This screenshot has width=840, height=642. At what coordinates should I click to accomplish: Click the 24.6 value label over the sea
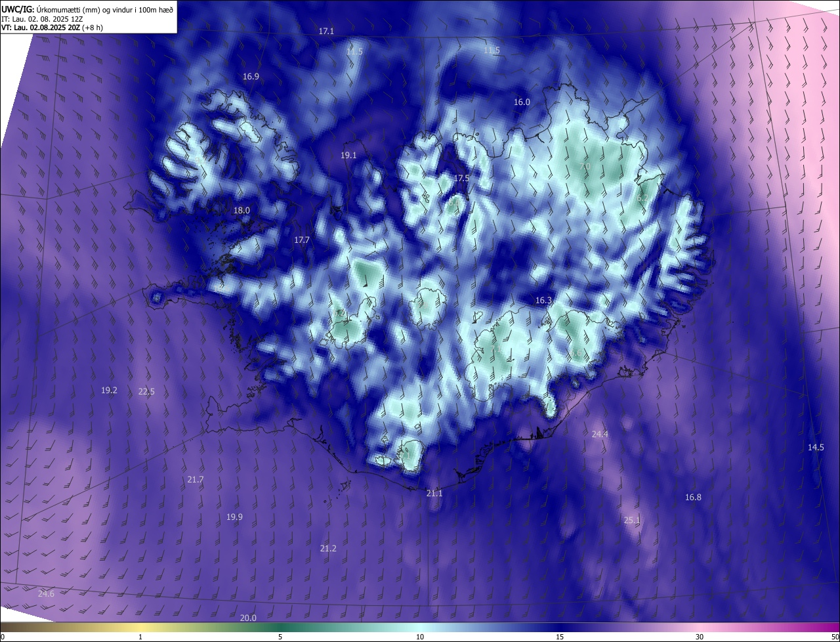point(46,594)
